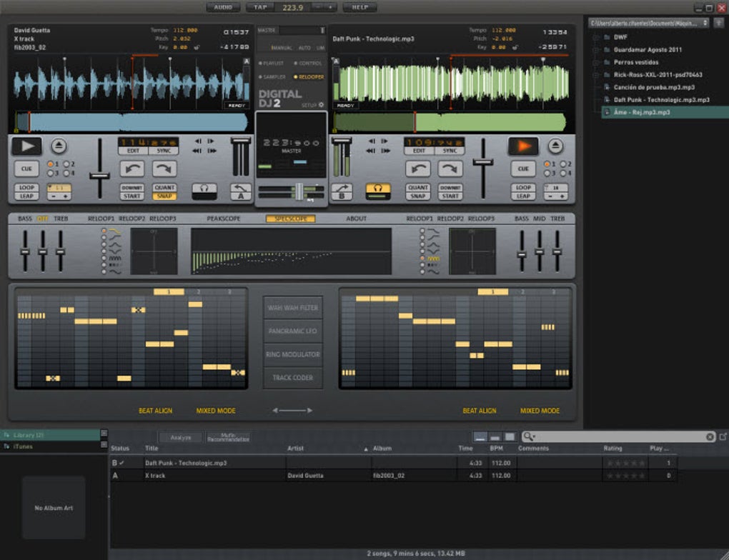Clear the search field with the X icon

(x=710, y=436)
